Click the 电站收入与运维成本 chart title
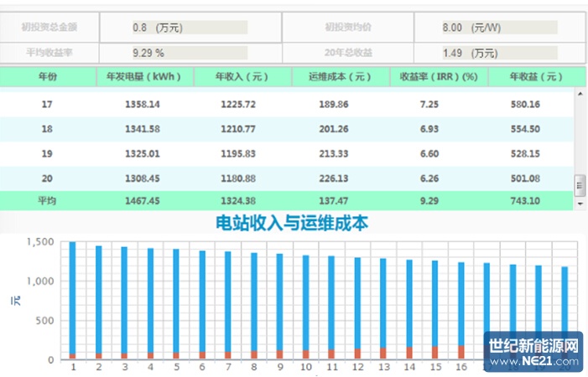Screen dimensions: 588x377 [x=292, y=223]
